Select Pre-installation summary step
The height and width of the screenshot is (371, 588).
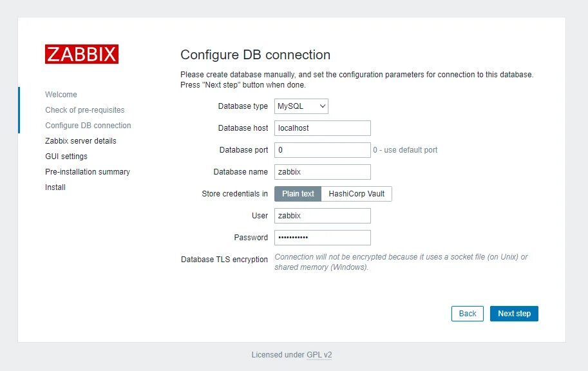point(88,171)
